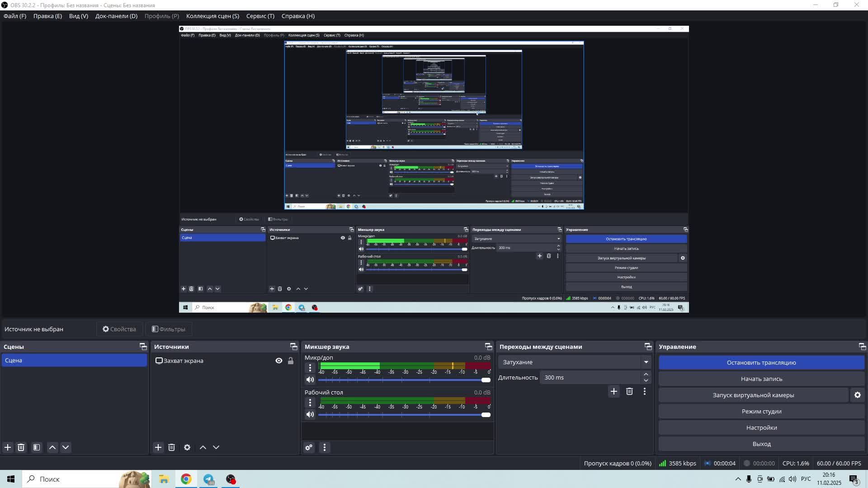The width and height of the screenshot is (868, 488).
Task: Increase transition duration with up arrow
Action: point(646,374)
